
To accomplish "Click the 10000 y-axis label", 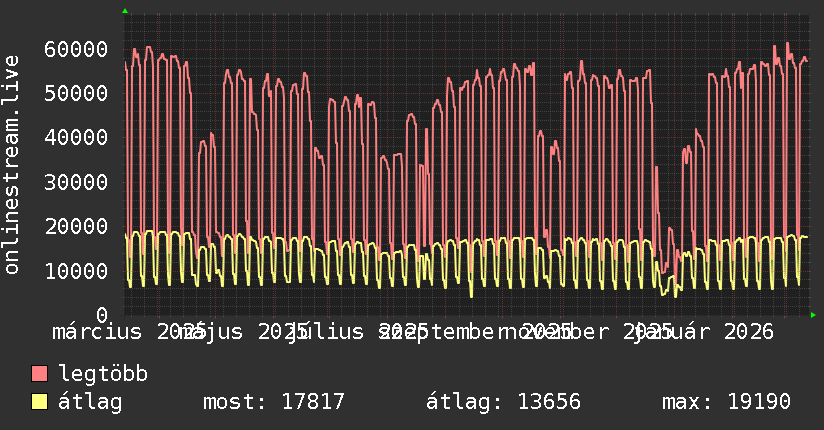I will pos(76,271).
